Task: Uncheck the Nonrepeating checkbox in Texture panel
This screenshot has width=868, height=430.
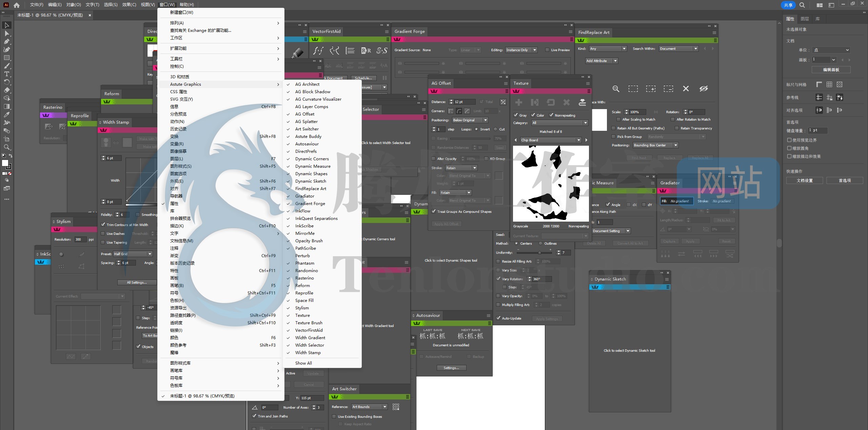Action: 551,115
